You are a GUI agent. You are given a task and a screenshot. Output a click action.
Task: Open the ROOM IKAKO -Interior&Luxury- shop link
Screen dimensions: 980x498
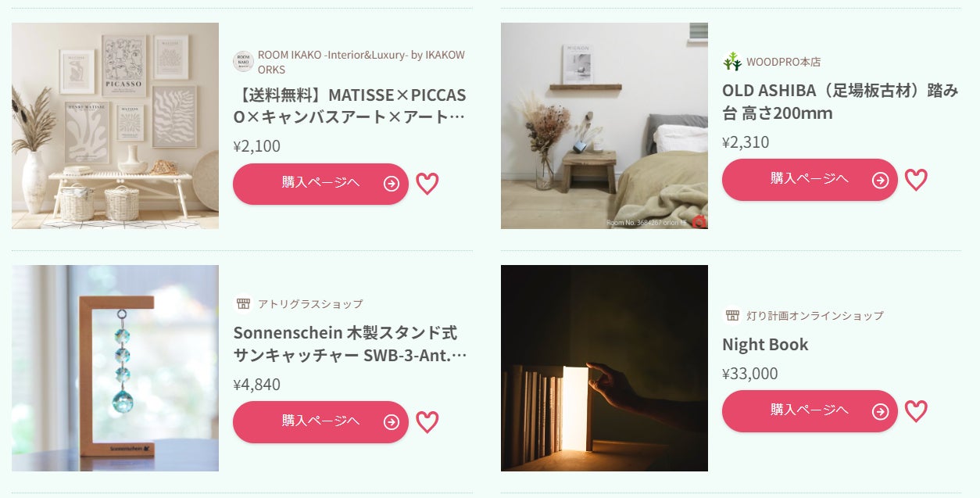point(361,62)
